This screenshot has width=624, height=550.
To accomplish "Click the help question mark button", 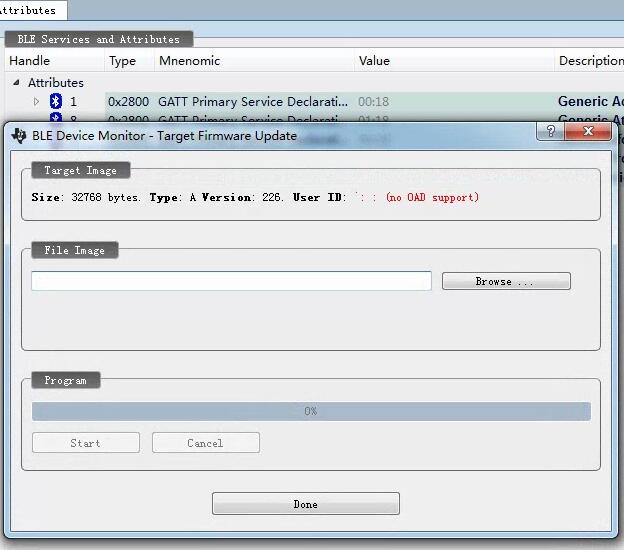I will [x=550, y=131].
